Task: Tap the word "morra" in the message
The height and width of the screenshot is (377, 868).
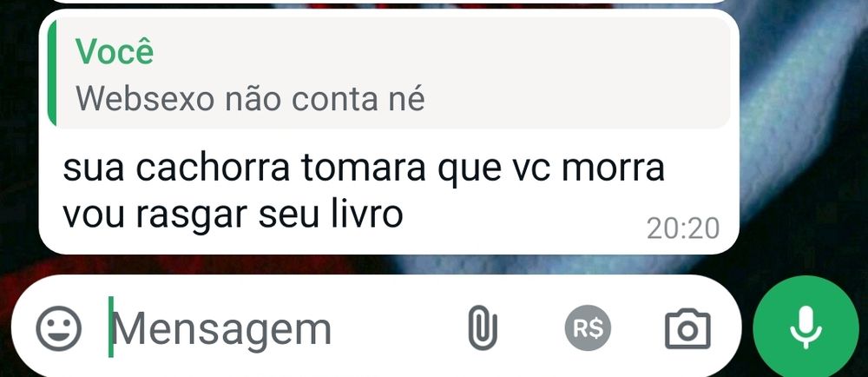Action: click(x=614, y=168)
